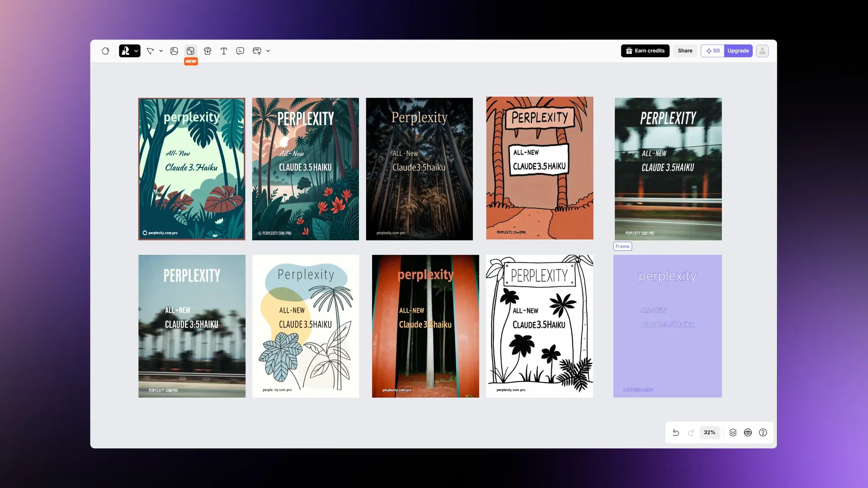Click the upload image icon
868x488 pixels.
tap(257, 51)
